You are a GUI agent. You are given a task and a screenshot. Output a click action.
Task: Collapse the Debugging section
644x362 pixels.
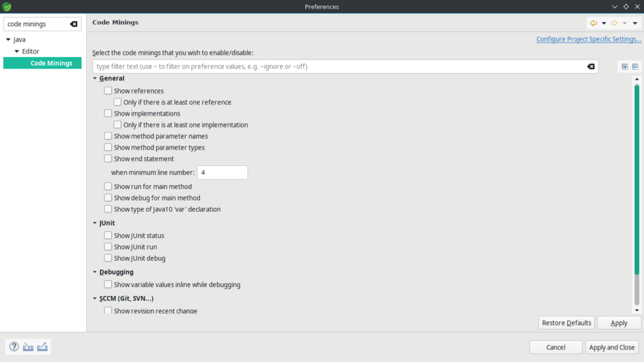[x=95, y=271]
